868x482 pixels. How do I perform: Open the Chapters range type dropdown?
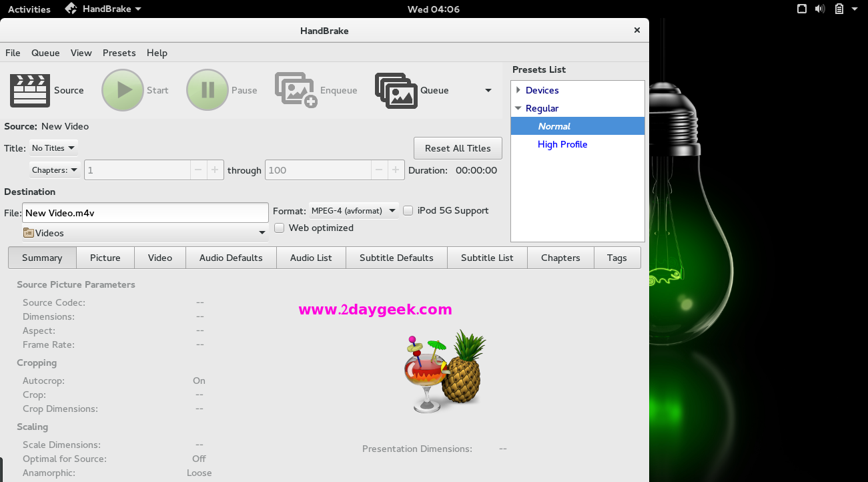[x=55, y=170]
